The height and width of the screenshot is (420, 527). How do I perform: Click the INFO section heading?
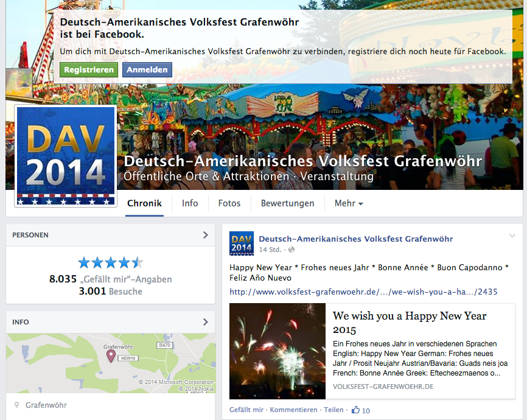coord(21,322)
